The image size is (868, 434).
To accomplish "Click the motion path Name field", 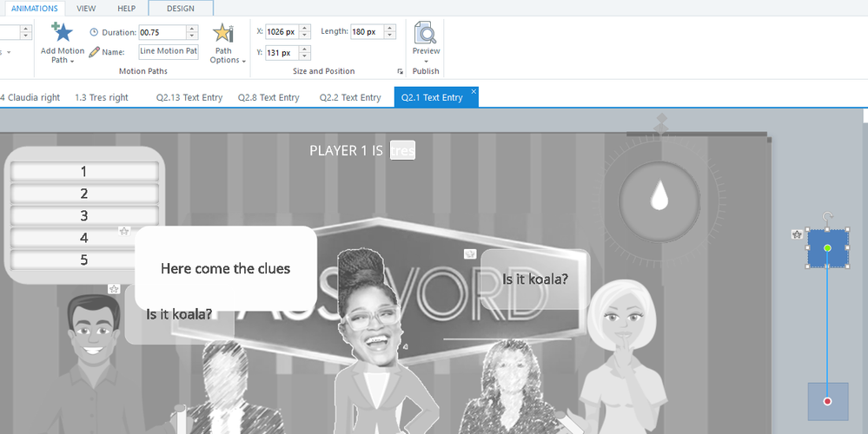I will [x=169, y=51].
